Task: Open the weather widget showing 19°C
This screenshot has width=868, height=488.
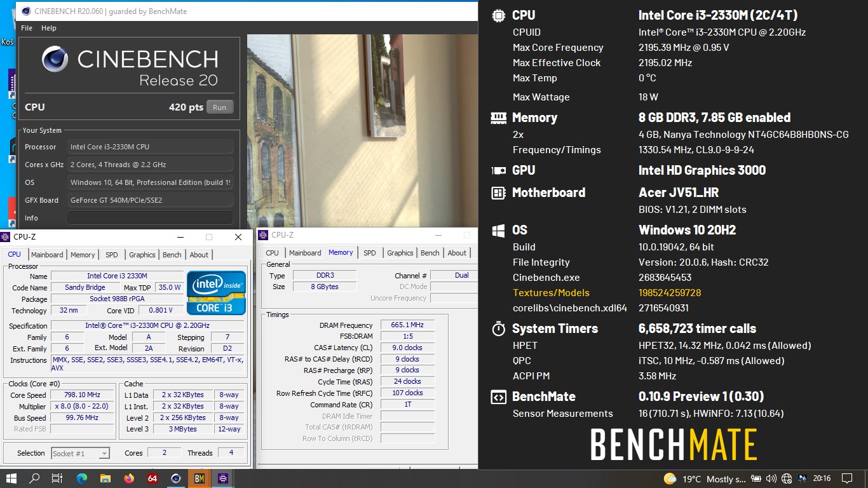Action: 704,479
